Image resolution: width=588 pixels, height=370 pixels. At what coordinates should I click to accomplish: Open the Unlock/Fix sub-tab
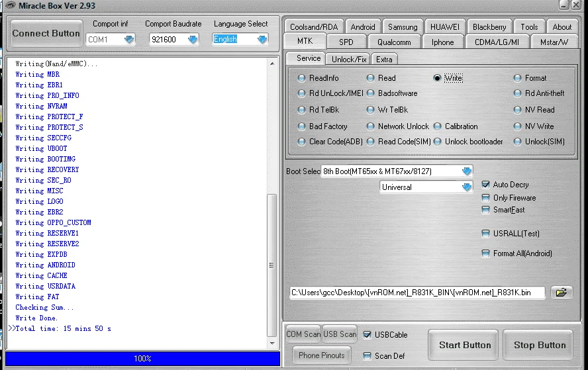tap(349, 59)
